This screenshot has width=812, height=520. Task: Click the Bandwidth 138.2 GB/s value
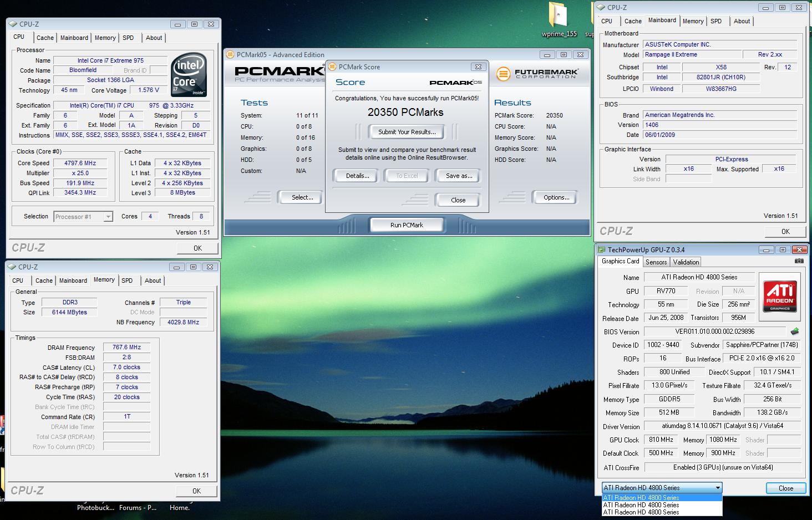[x=773, y=412]
